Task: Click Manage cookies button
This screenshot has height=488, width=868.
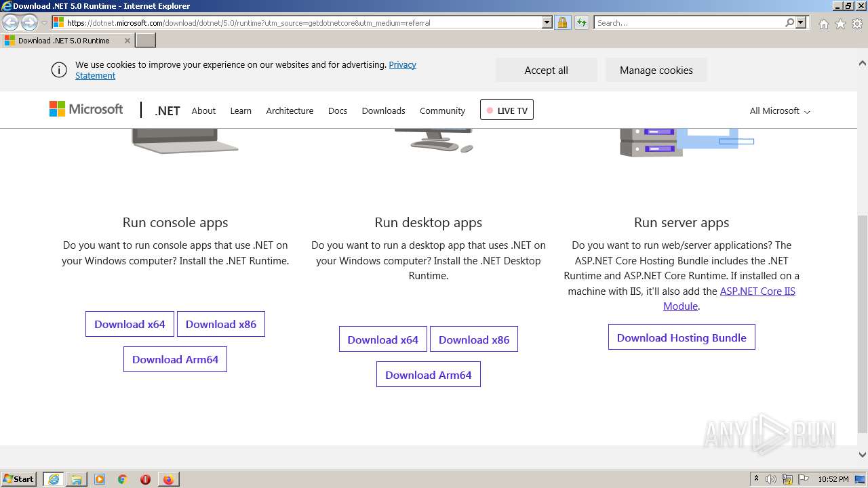Action: point(656,70)
